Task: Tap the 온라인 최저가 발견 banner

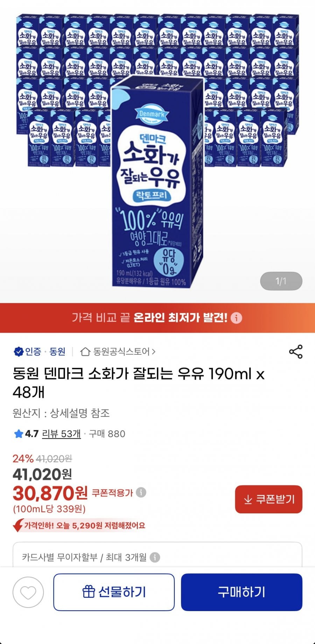Action: point(150,318)
